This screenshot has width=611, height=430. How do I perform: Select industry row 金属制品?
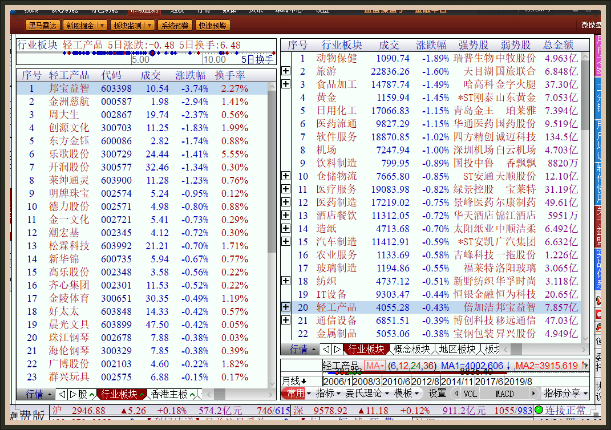pyautogui.click(x=436, y=333)
